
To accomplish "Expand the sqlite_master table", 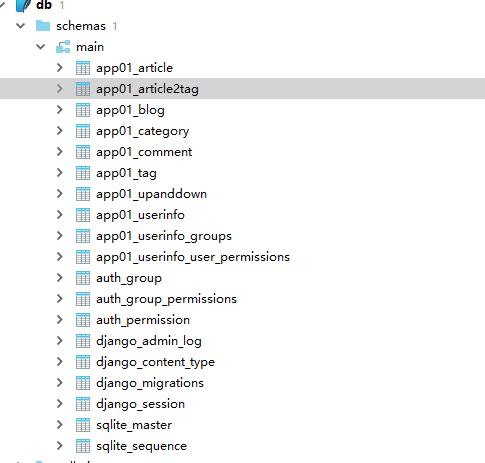I will [60, 425].
